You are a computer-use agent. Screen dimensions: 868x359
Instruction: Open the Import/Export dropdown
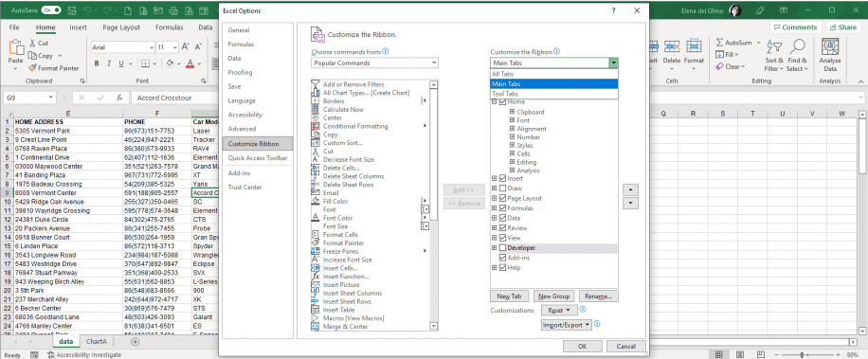[x=567, y=325]
